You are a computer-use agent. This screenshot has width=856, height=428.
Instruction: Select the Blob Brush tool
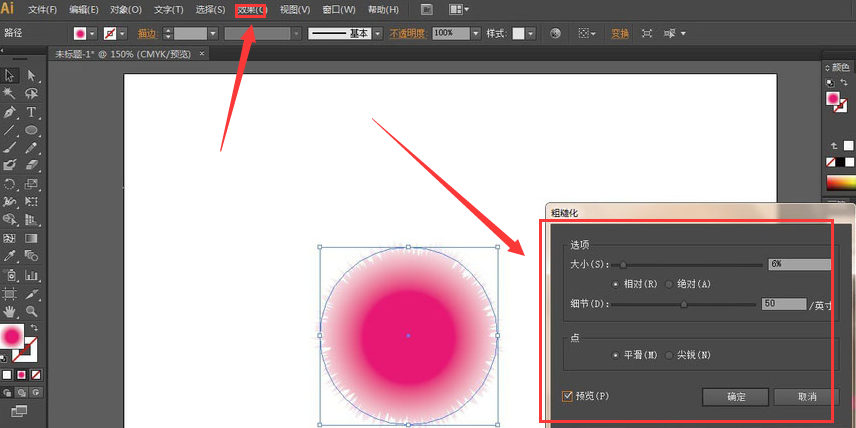pos(9,164)
